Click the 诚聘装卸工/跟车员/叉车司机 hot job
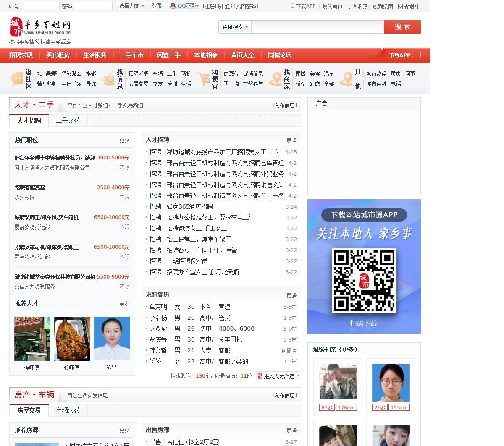This screenshot has width=504, height=446. [x=47, y=217]
